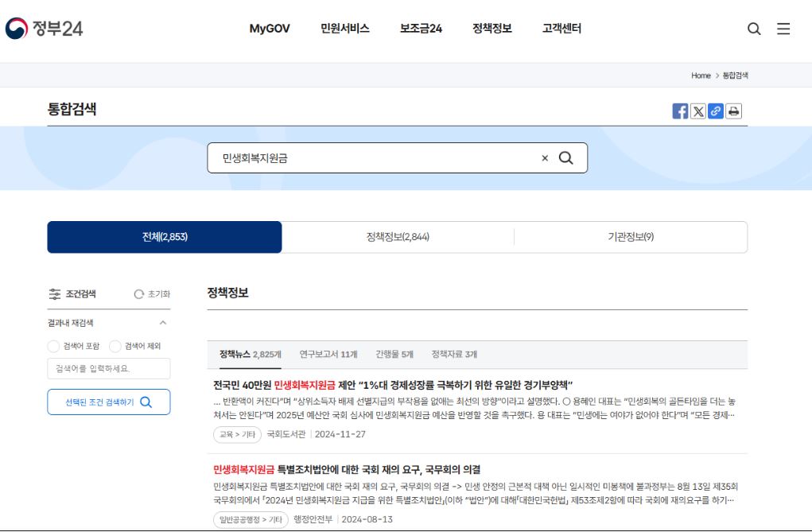Switch to 기관정보(9) tab
This screenshot has height=532, width=812.
click(x=631, y=237)
